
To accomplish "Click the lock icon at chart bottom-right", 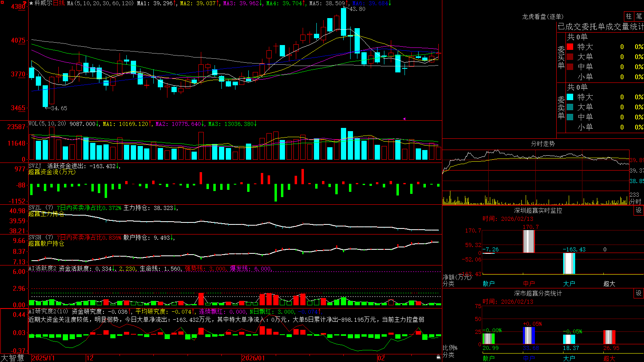I will [x=438, y=357].
